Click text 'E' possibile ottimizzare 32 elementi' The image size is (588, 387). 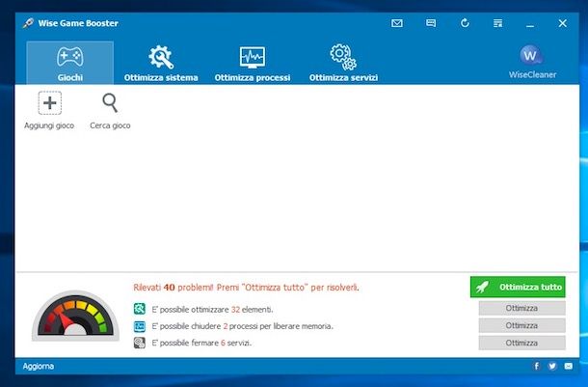212,310
